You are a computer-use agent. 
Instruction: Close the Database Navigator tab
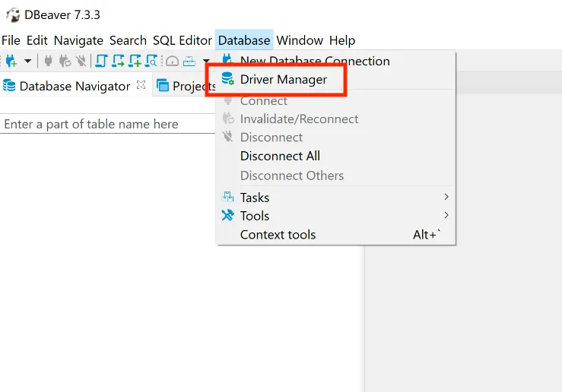click(x=141, y=85)
